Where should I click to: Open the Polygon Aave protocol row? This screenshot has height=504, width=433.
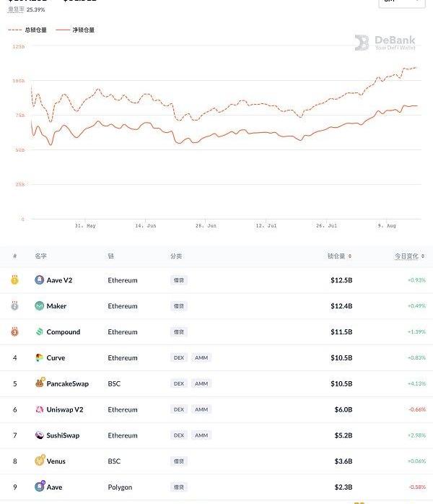54,487
